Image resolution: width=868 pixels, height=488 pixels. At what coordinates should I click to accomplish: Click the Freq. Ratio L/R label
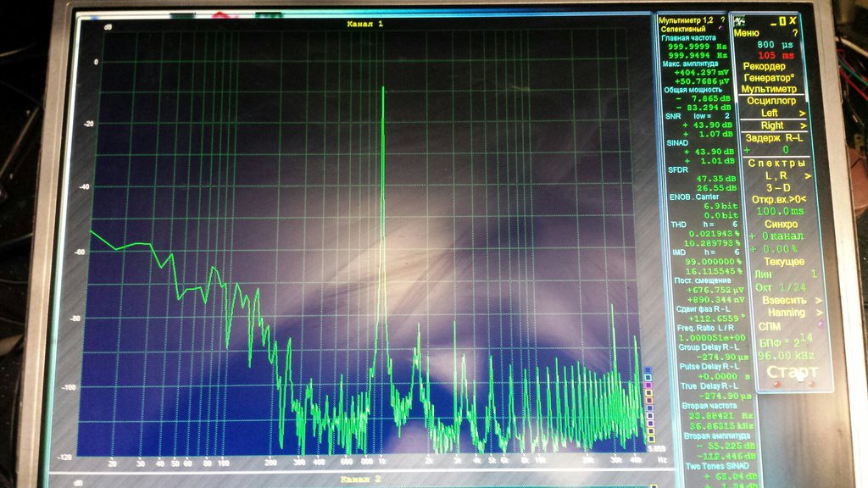(x=706, y=328)
